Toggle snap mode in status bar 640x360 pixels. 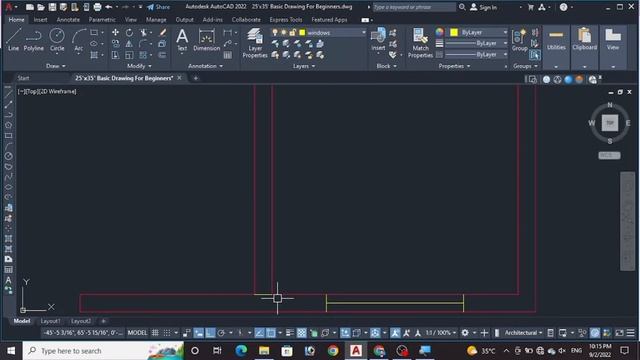click(167, 333)
